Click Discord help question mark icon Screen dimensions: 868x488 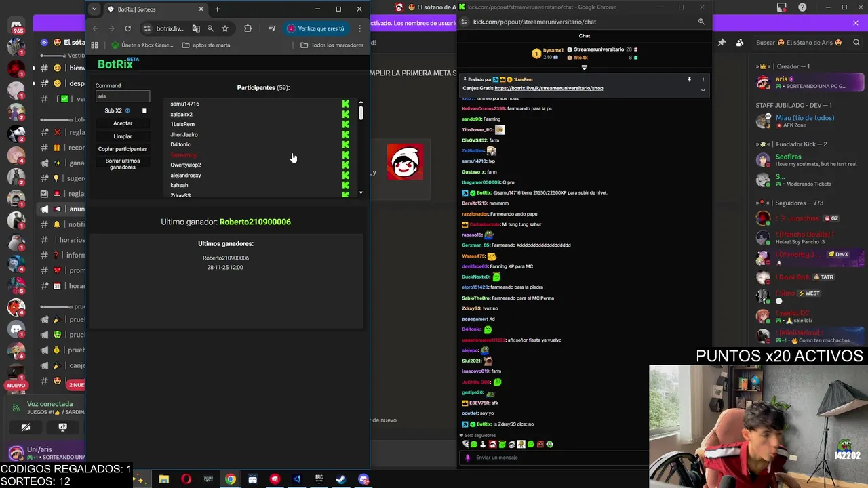click(x=803, y=7)
